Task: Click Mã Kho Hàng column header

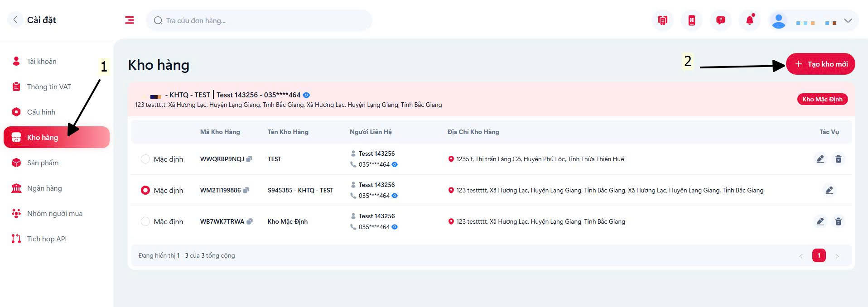Action: point(220,132)
